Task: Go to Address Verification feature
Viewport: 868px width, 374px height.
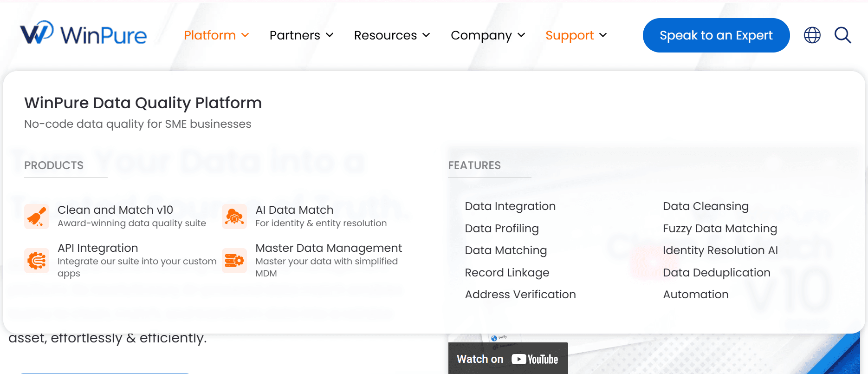Action: (x=520, y=295)
